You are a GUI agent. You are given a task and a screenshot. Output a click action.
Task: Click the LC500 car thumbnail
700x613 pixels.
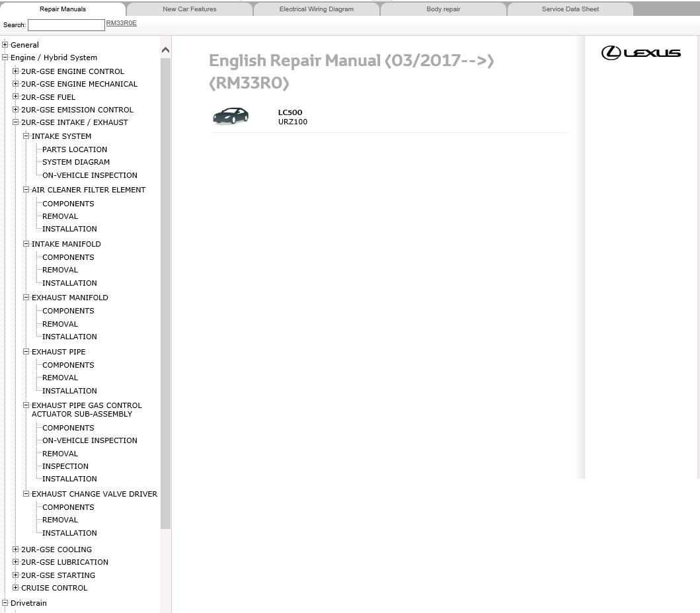pyautogui.click(x=231, y=116)
